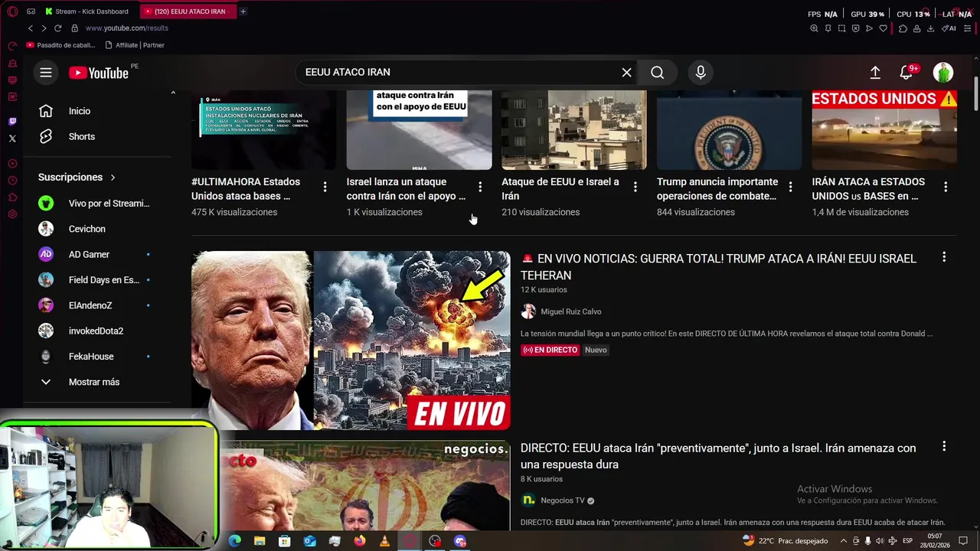Open the presidential seal short thumbnail
The height and width of the screenshot is (551, 980).
(729, 130)
